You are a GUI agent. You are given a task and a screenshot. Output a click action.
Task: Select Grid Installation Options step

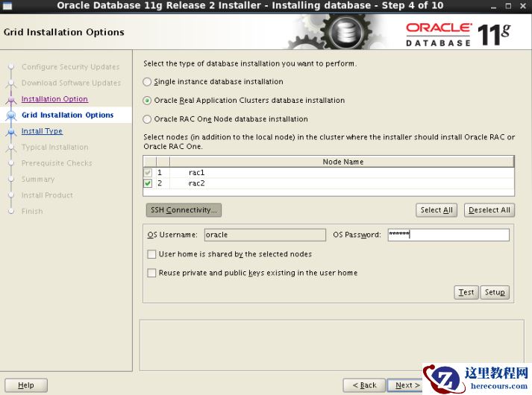67,116
